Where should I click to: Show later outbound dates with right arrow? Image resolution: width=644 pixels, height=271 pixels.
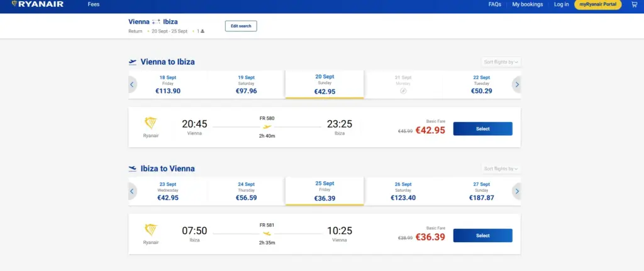pos(517,85)
